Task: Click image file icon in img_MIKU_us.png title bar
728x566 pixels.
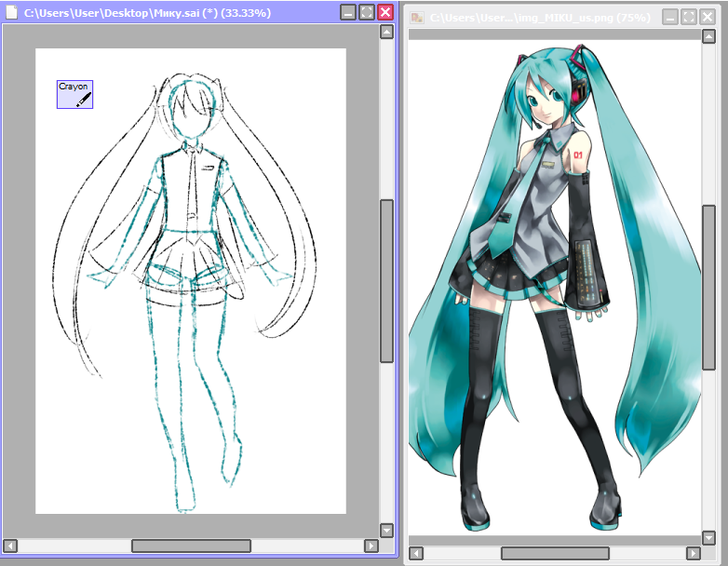Action: tap(417, 18)
